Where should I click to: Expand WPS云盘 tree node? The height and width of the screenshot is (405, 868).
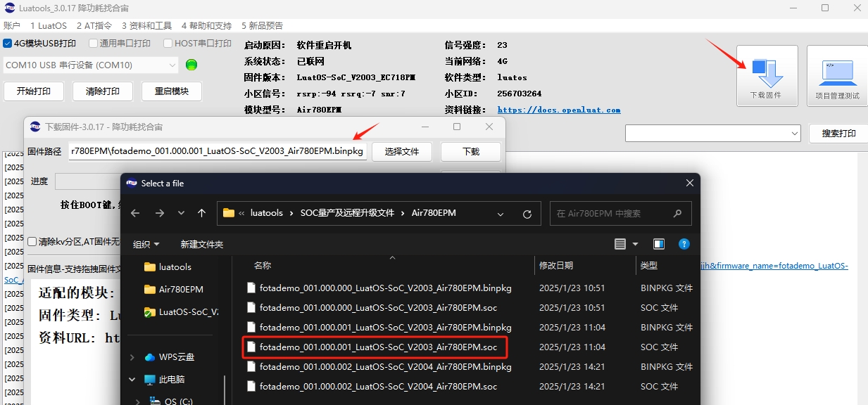pos(132,357)
